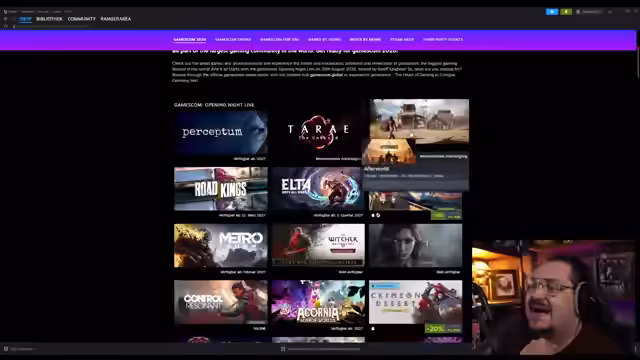The height and width of the screenshot is (360, 640).
Task: Click the page scrollbar thumb on right
Action: coord(638,61)
